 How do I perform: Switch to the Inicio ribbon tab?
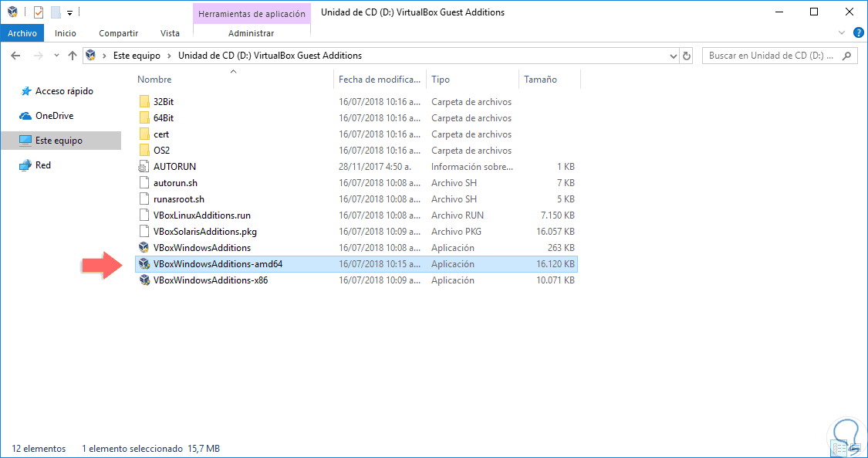pos(66,33)
